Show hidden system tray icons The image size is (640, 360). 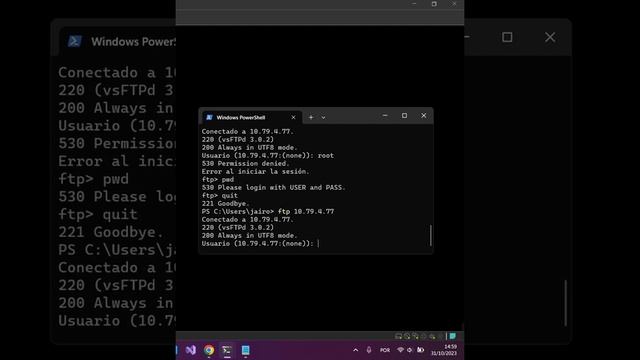pyautogui.click(x=356, y=350)
